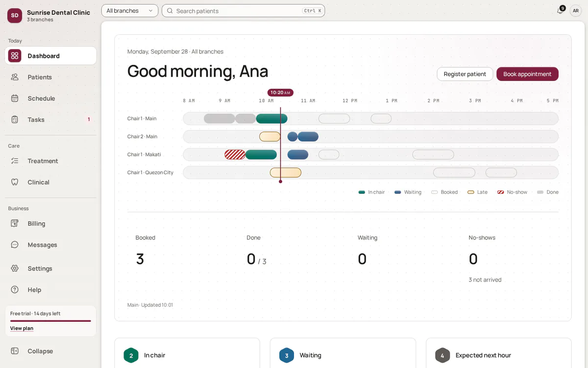Open notifications bell with 9 badge

560,10
